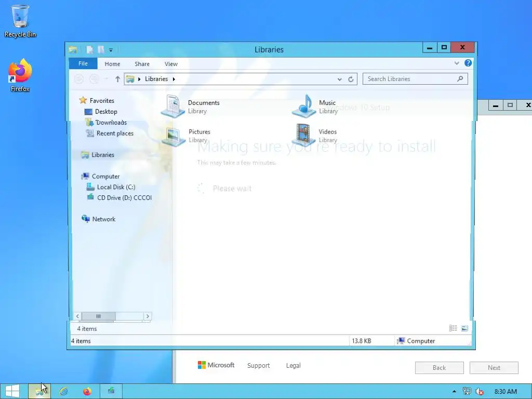Open Local Disk (C:) in the navigation pane
Screen dimensions: 532x399
click(x=111, y=187)
